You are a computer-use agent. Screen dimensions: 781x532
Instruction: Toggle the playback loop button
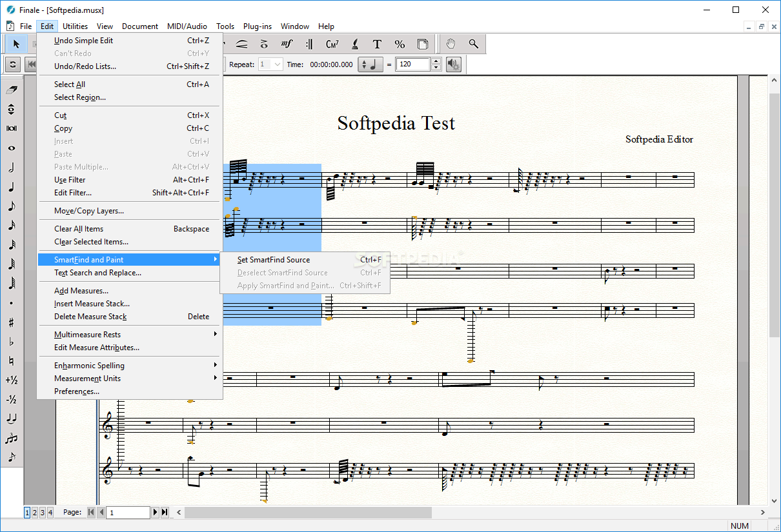tap(12, 64)
